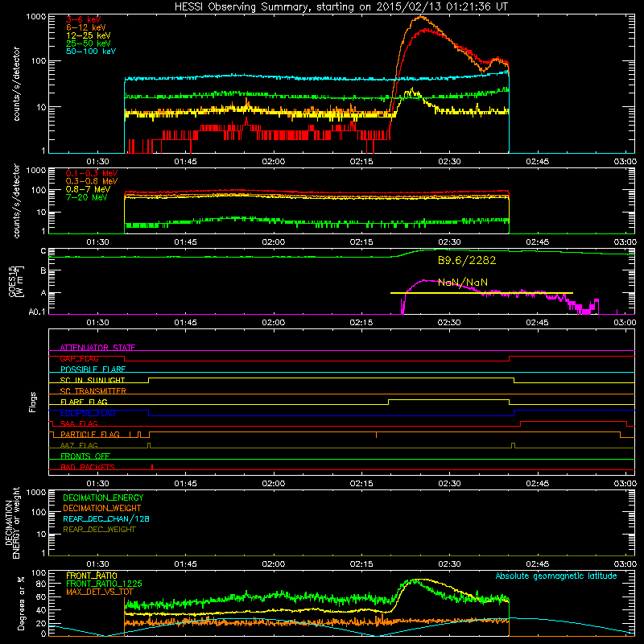Select the AAZ_FLAG label
644x644 pixels.
[79, 445]
